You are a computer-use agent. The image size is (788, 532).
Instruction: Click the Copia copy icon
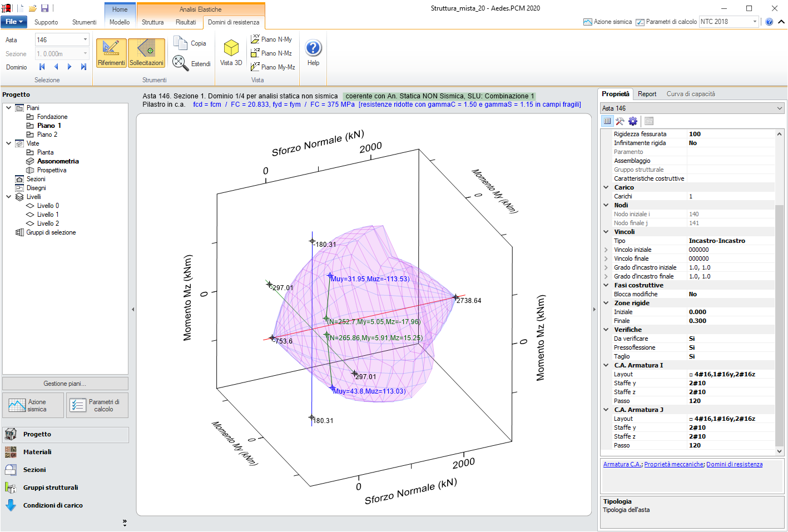point(181,43)
